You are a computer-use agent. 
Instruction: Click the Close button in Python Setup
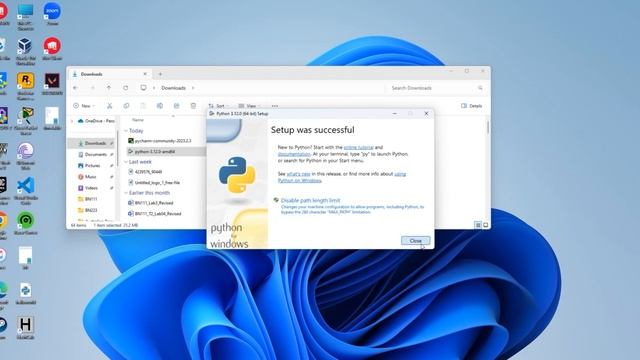(x=415, y=241)
